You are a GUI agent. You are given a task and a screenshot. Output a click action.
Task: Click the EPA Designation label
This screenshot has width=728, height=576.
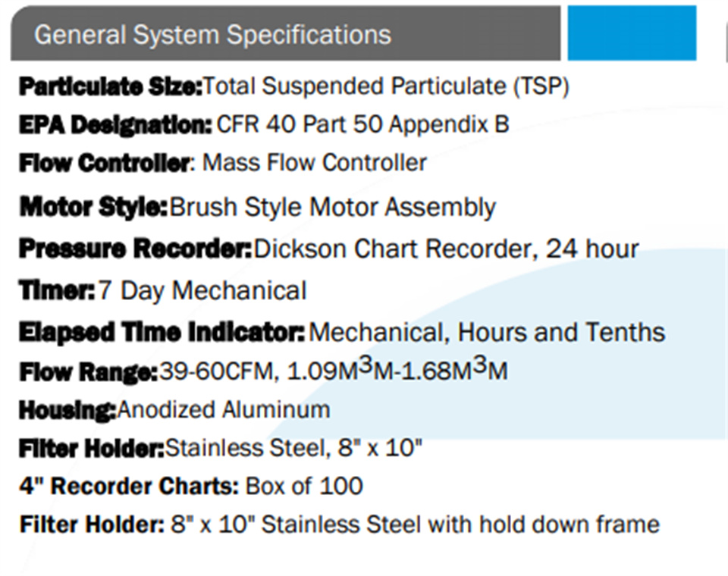[x=115, y=125]
